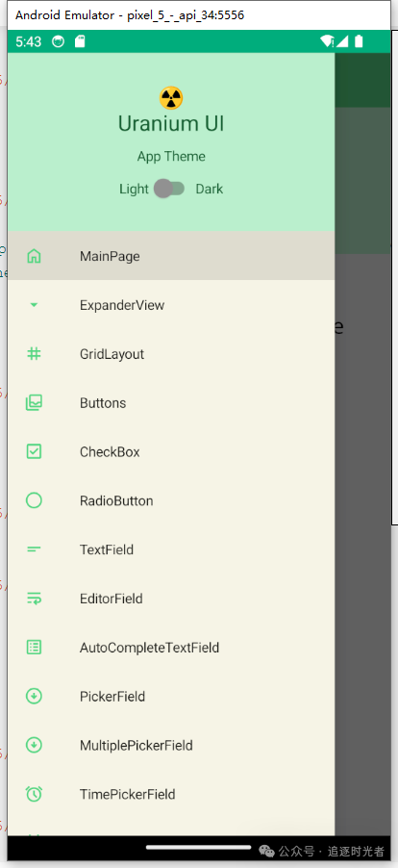Screen dimensions: 398x868
Task: Click the grid hash icon beside GridLayout
Action: coord(35,354)
